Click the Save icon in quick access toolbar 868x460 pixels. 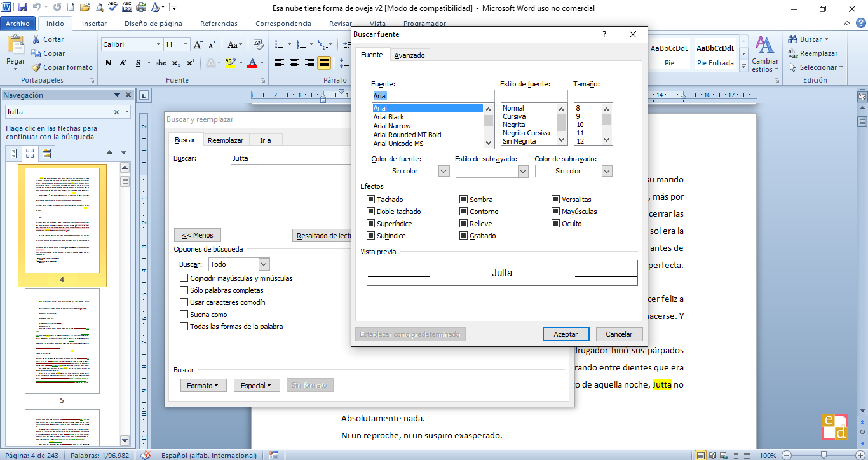point(23,8)
